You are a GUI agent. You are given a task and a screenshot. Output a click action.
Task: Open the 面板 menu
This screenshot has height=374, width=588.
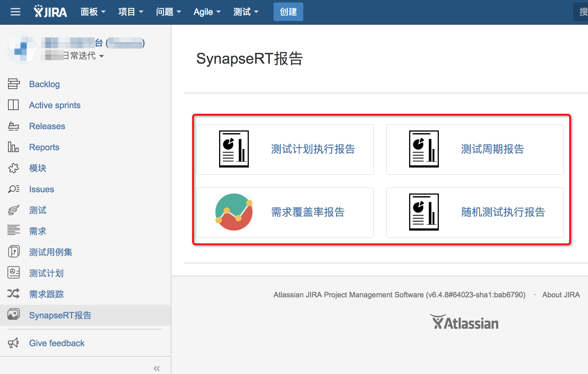point(93,12)
